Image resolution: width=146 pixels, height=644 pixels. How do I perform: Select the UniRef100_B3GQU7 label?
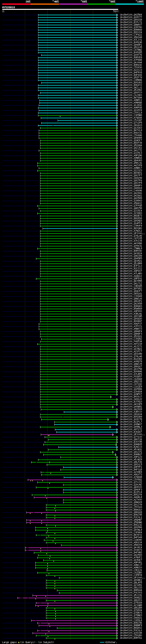click(x=131, y=432)
